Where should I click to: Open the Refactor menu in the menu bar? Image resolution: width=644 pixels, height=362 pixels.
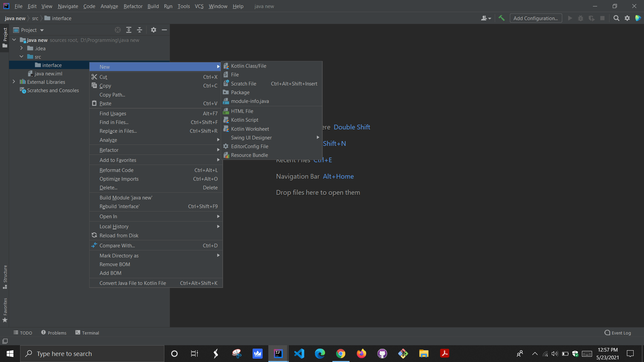[x=133, y=6]
